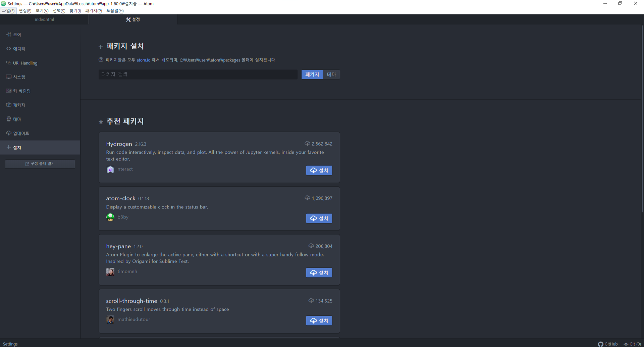The image size is (644, 347).
Task: Install the atom-clock package
Action: click(319, 218)
